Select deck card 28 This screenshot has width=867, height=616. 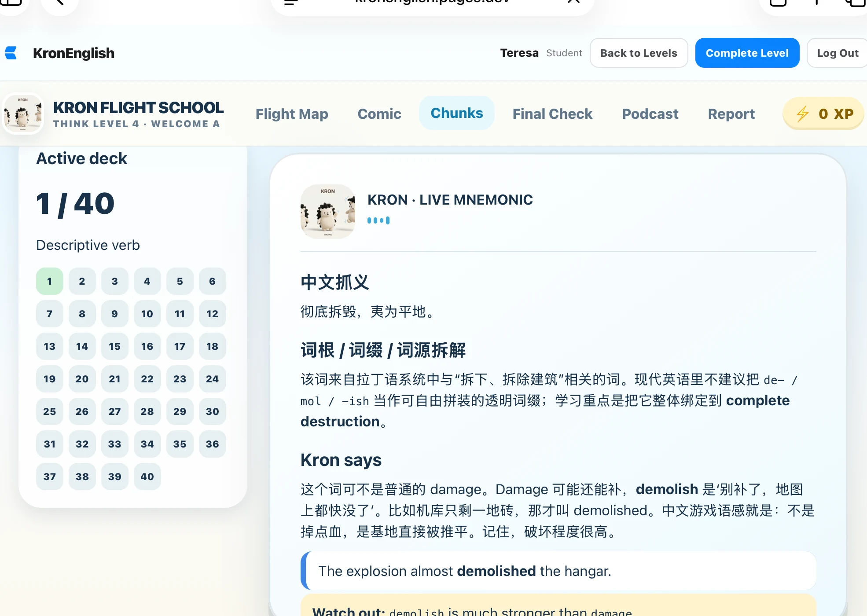(147, 411)
